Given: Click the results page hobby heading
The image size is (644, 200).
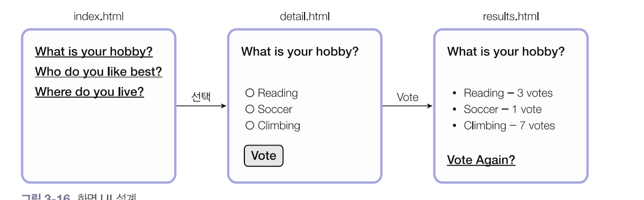Looking at the screenshot, I should pyautogui.click(x=506, y=52).
